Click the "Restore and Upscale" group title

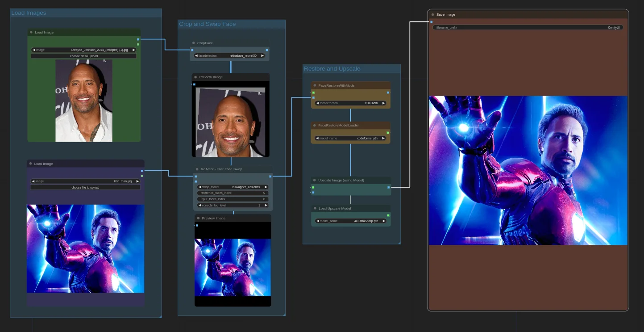pos(332,69)
